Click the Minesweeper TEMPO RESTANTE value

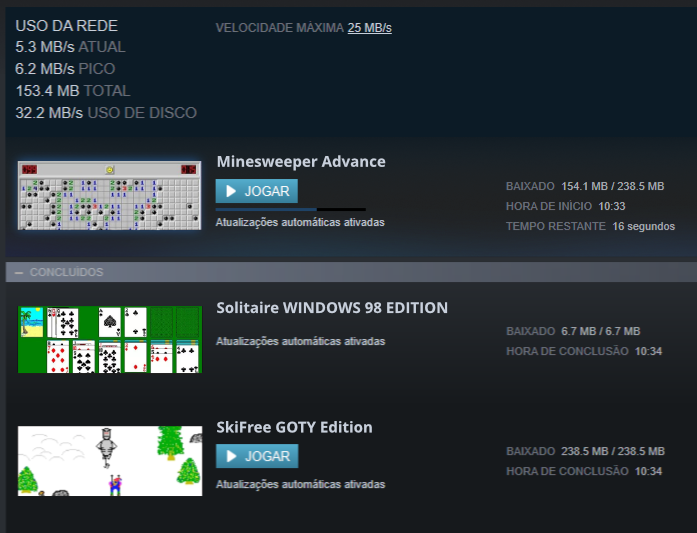644,226
